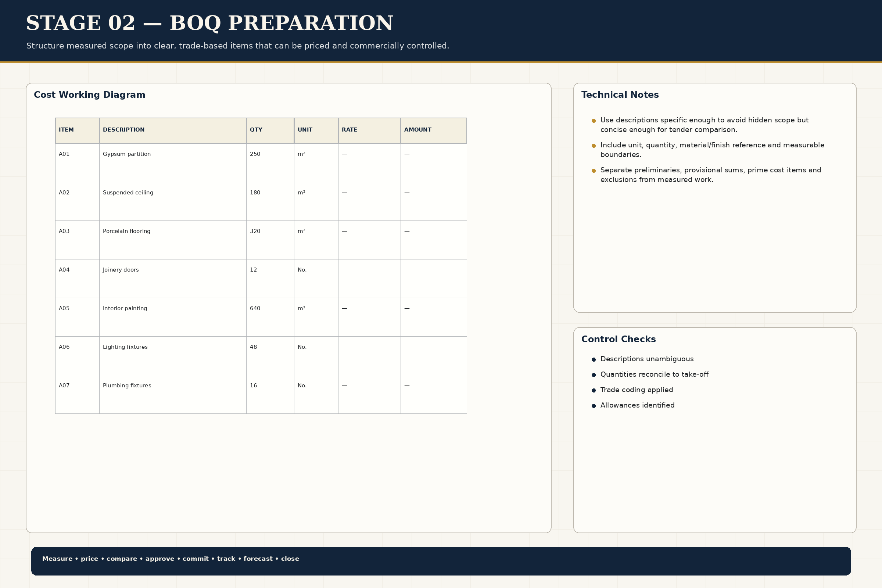
Task: Select quantity value 320
Action: [x=255, y=232]
